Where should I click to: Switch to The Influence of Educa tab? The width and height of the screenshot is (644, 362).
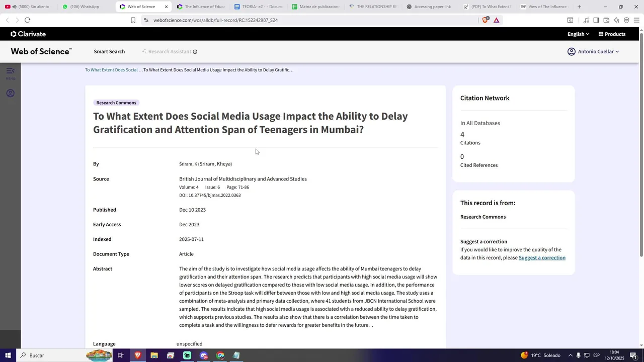pyautogui.click(x=201, y=7)
